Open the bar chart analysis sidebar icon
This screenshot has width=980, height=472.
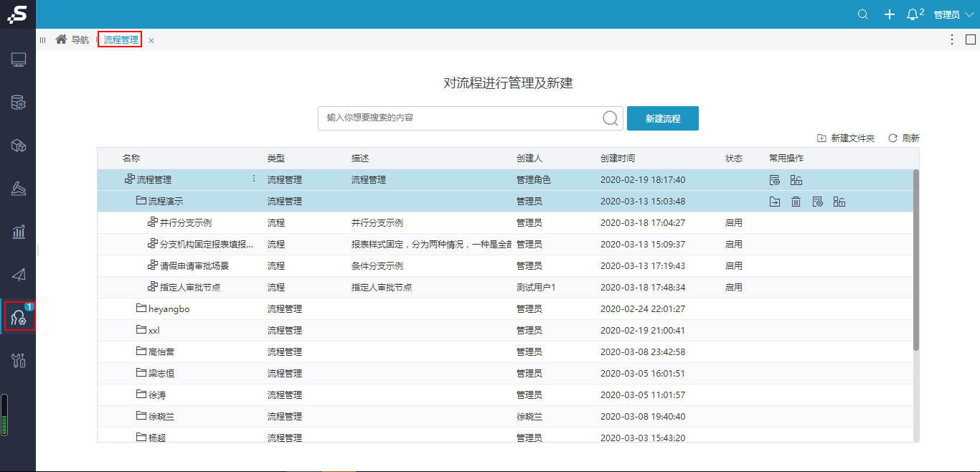click(x=19, y=231)
